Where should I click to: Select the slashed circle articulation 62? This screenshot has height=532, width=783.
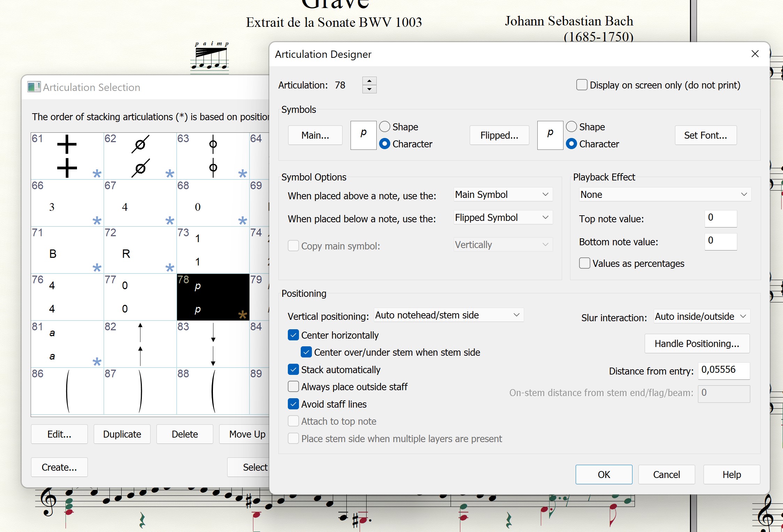pos(140,156)
